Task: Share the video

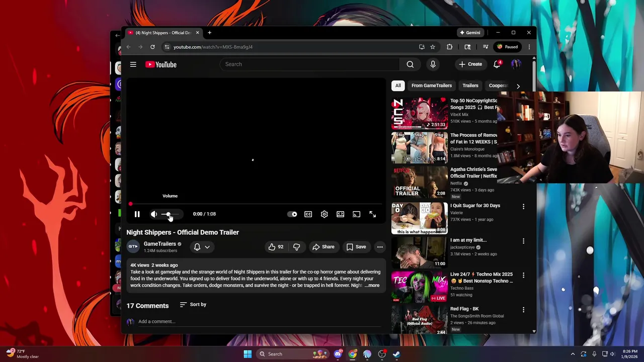Action: [x=323, y=247]
